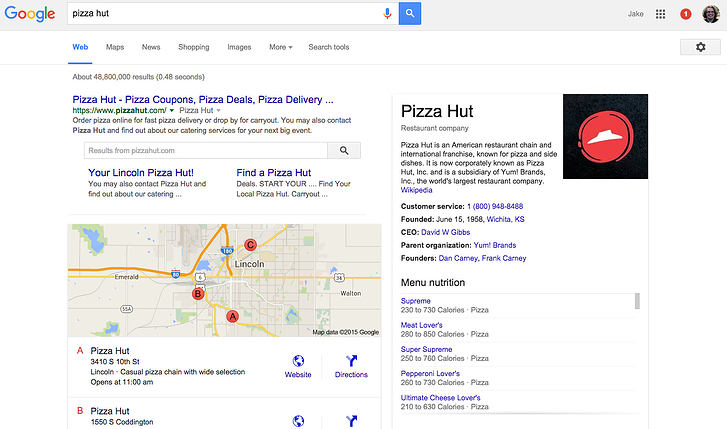Screen dimensions: 727x429
Task: Click the microphone voice search icon
Action: (x=387, y=13)
